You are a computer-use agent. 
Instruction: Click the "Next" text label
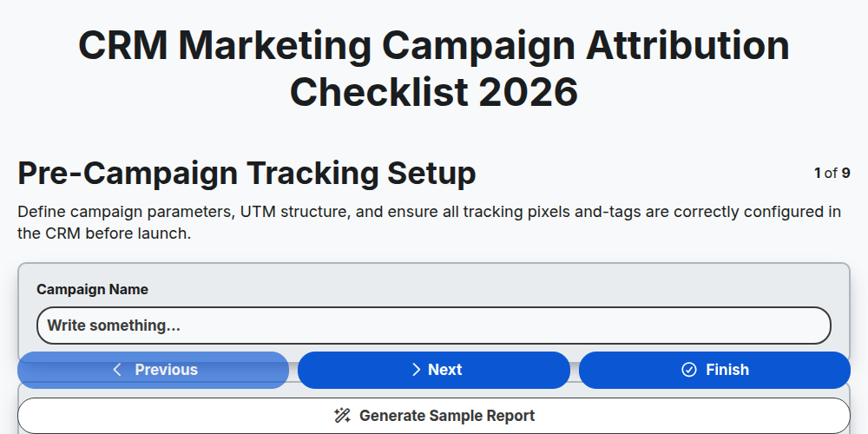pyautogui.click(x=445, y=370)
